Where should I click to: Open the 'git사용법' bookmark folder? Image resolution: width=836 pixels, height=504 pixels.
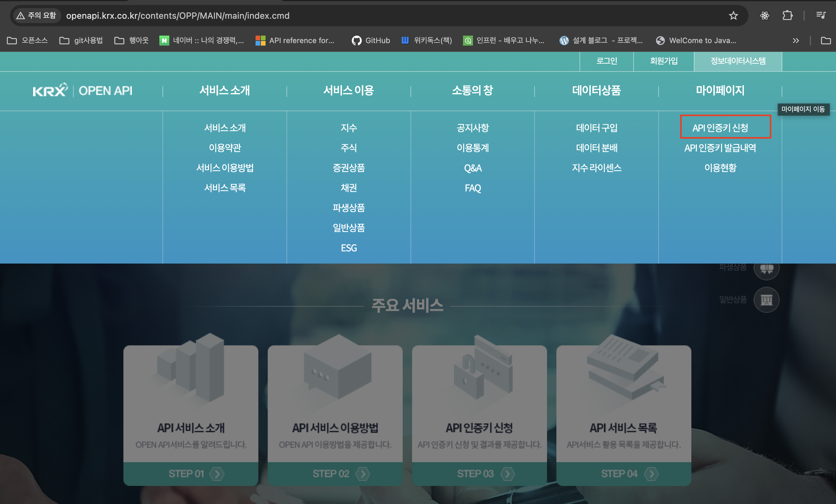[81, 40]
